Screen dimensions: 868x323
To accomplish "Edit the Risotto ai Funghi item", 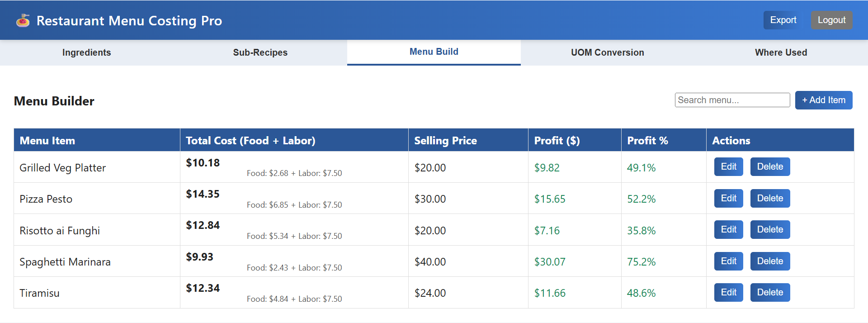I will point(728,229).
